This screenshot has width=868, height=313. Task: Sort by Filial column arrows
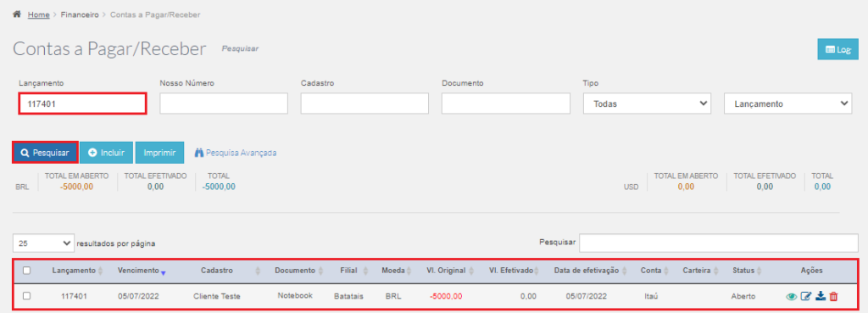click(365, 271)
